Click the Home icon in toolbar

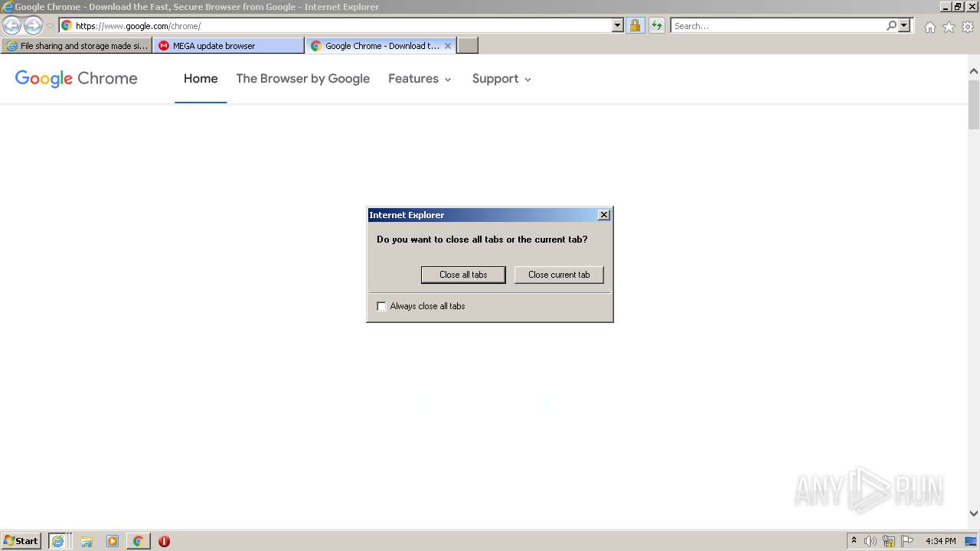(929, 27)
